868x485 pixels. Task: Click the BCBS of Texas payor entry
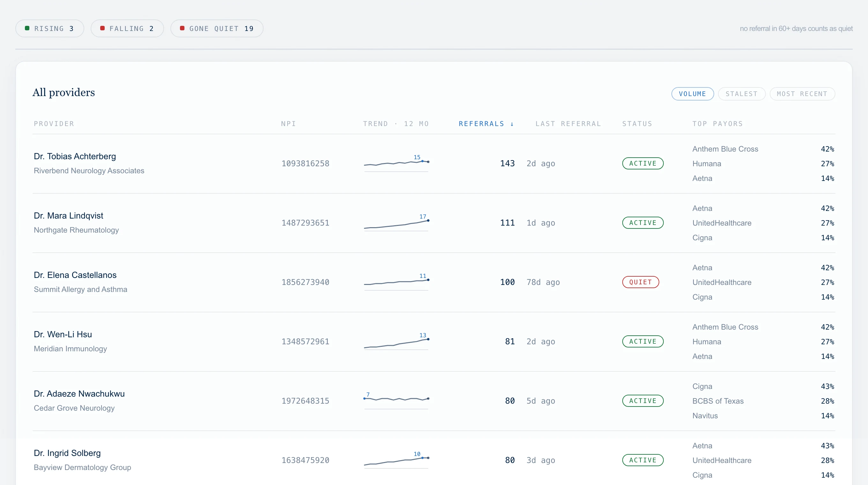click(718, 401)
